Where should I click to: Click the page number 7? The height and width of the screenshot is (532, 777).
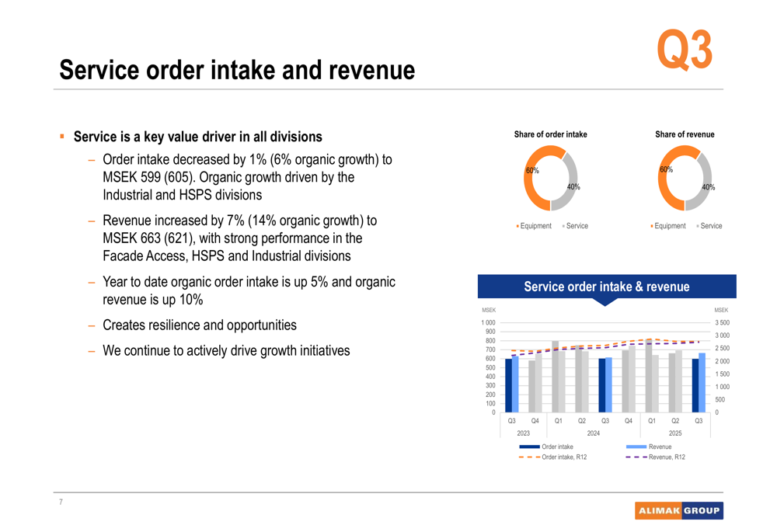pyautogui.click(x=61, y=502)
